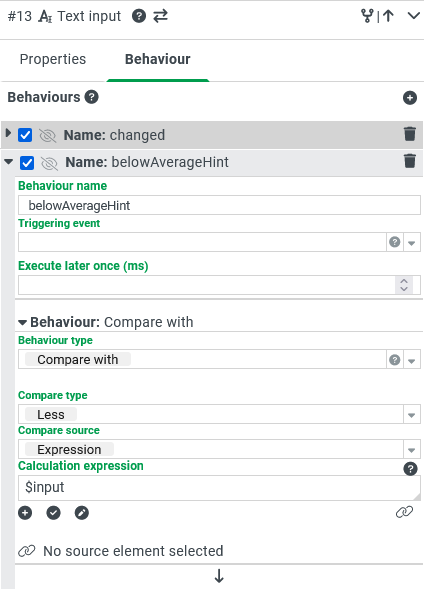Click the checkmark icon below Calculation expression
Viewport: 424px width, 589px height.
[53, 513]
